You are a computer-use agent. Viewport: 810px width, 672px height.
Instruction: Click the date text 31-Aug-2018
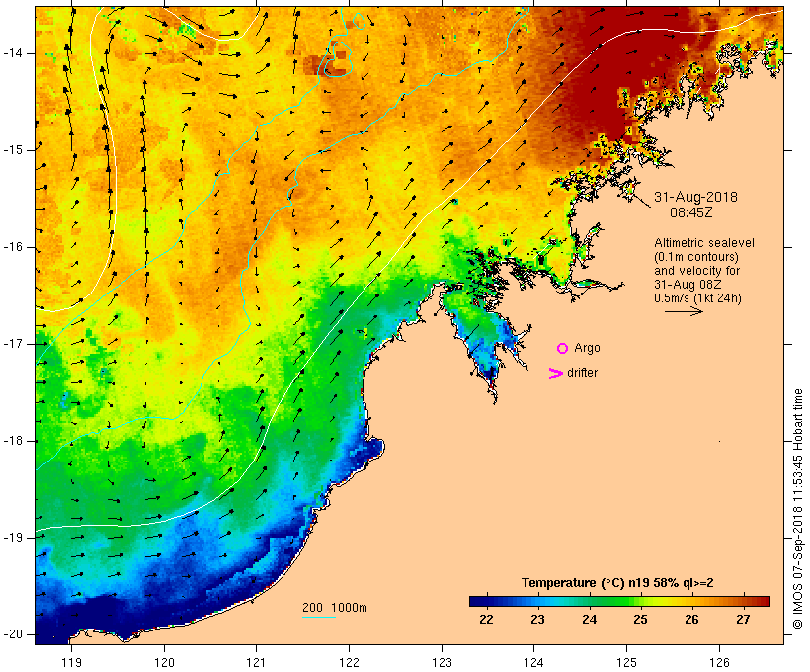click(x=695, y=197)
